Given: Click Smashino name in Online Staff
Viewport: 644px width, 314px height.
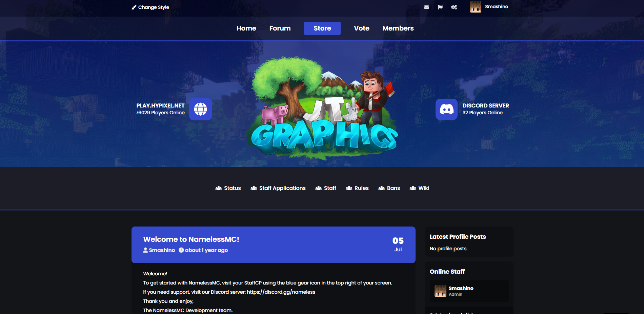Looking at the screenshot, I should 461,288.
